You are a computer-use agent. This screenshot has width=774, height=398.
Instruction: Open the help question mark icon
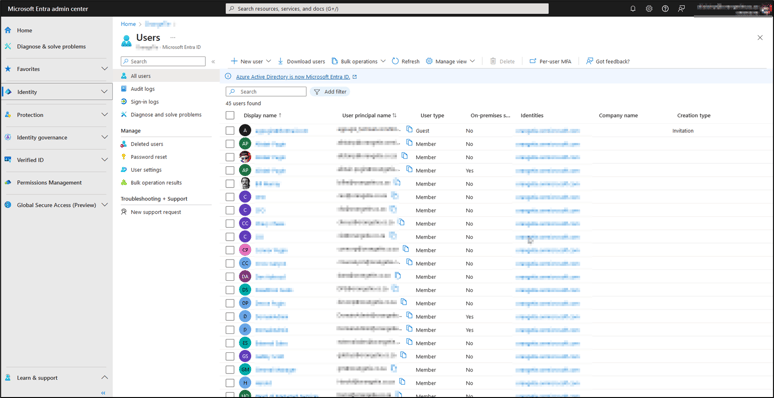tap(665, 9)
